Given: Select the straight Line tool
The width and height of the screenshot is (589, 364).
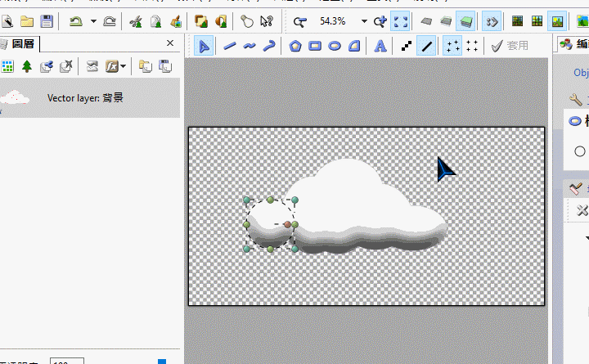Looking at the screenshot, I should (x=230, y=46).
